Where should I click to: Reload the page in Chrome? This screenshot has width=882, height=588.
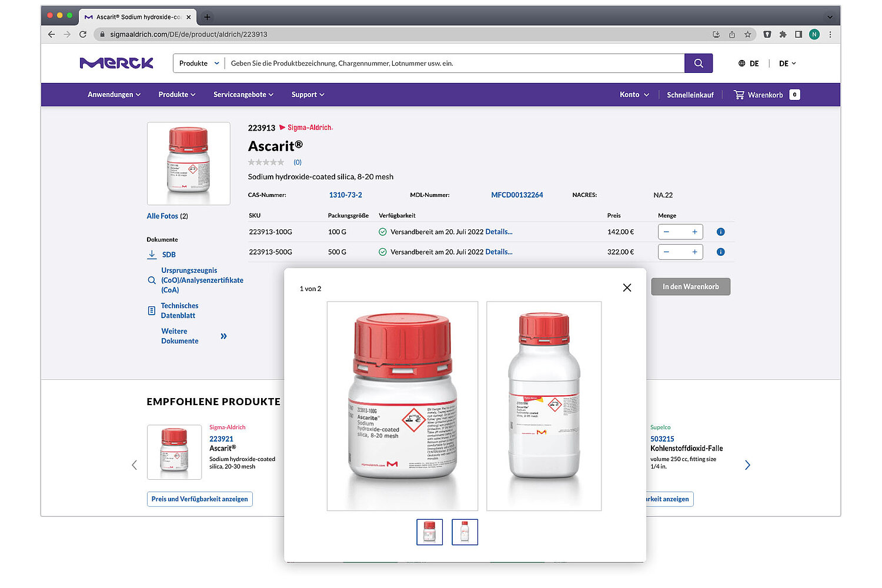(83, 34)
